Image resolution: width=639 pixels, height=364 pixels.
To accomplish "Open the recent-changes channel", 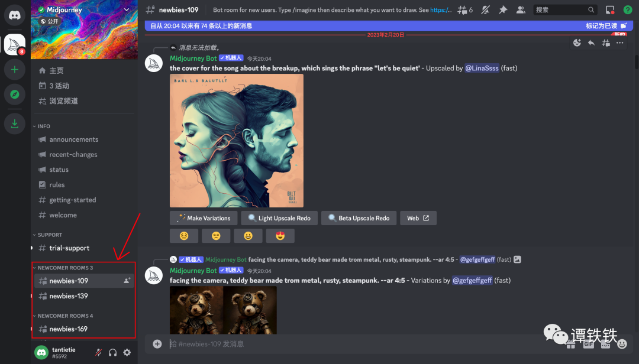I will coord(85,155).
